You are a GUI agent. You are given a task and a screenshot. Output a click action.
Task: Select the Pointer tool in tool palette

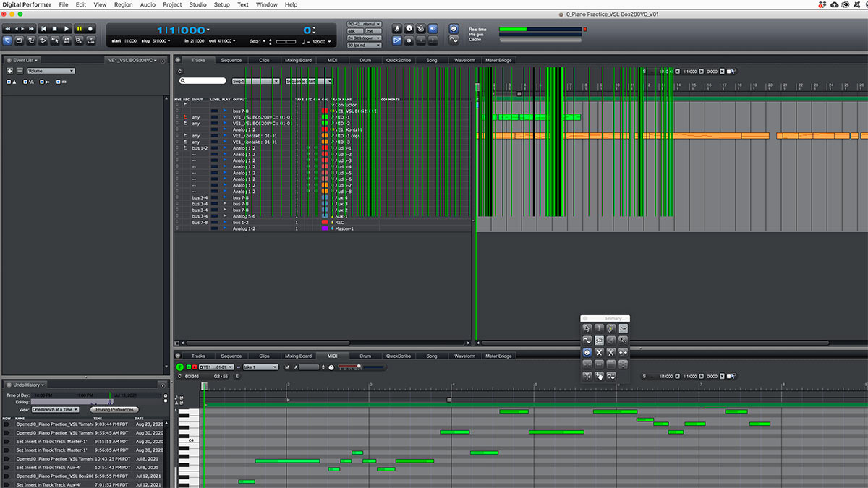click(x=587, y=328)
